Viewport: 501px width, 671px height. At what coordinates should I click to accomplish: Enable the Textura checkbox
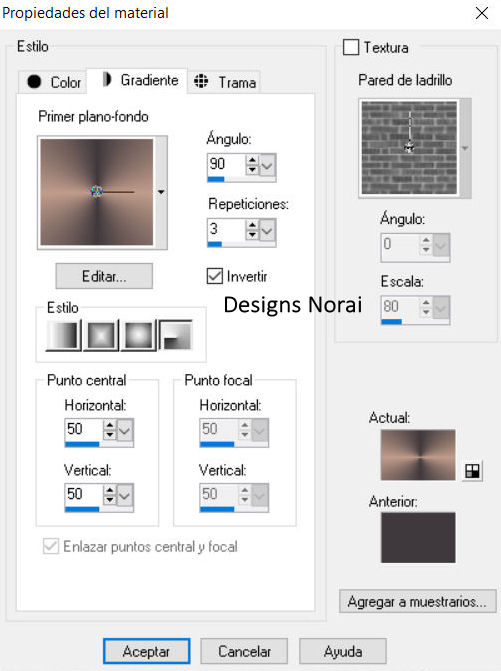click(351, 47)
